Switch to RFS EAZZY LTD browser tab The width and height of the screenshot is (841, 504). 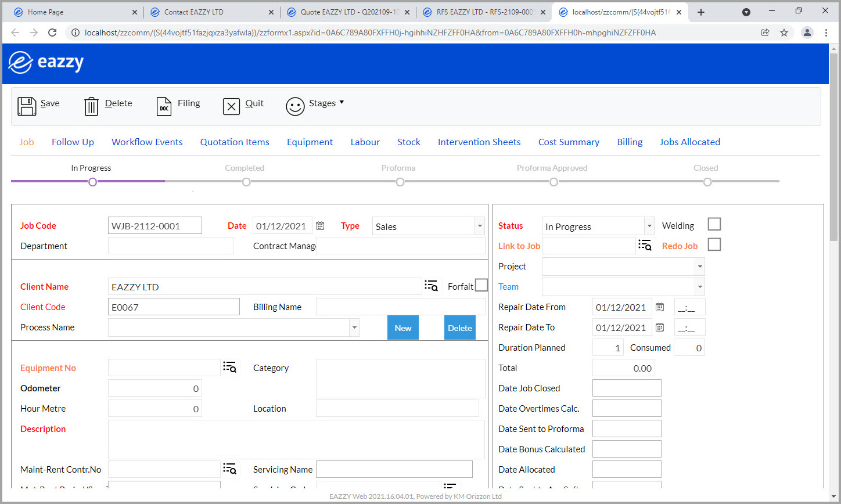(x=486, y=12)
